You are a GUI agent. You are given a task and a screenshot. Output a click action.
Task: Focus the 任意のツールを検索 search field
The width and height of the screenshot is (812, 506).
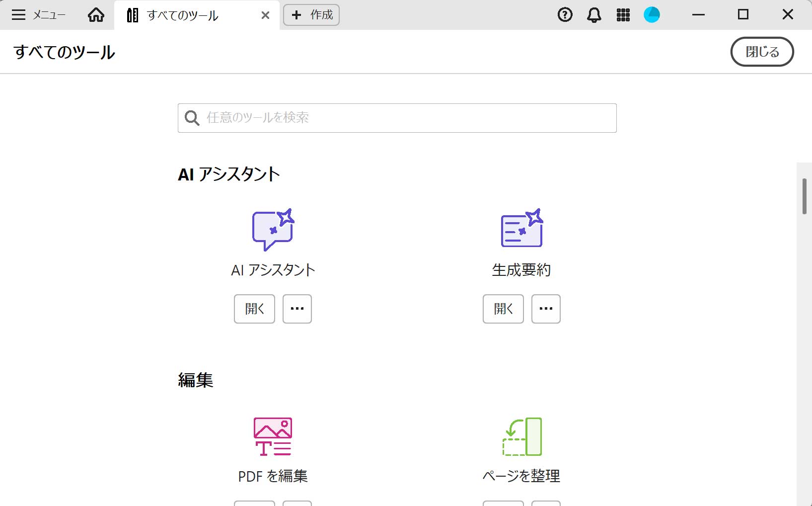(x=397, y=118)
